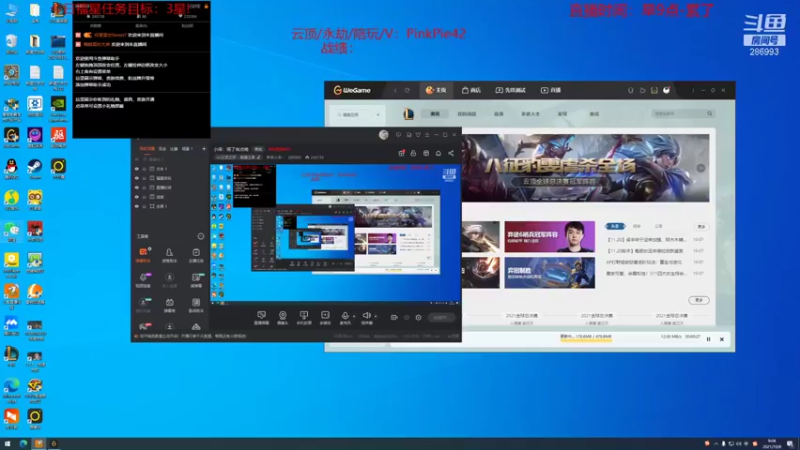Pause the WeGame download
Image resolution: width=800 pixels, height=450 pixels.
click(x=708, y=339)
